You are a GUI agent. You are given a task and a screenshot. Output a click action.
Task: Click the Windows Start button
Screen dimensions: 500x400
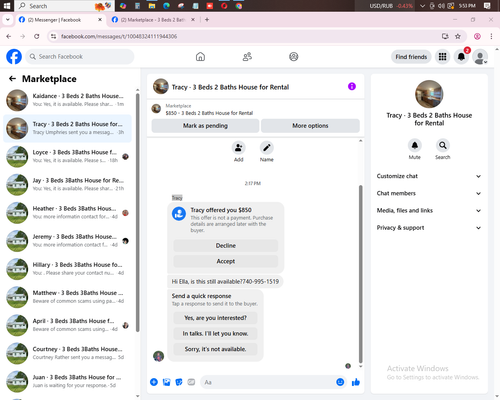pyautogui.click(x=7, y=6)
